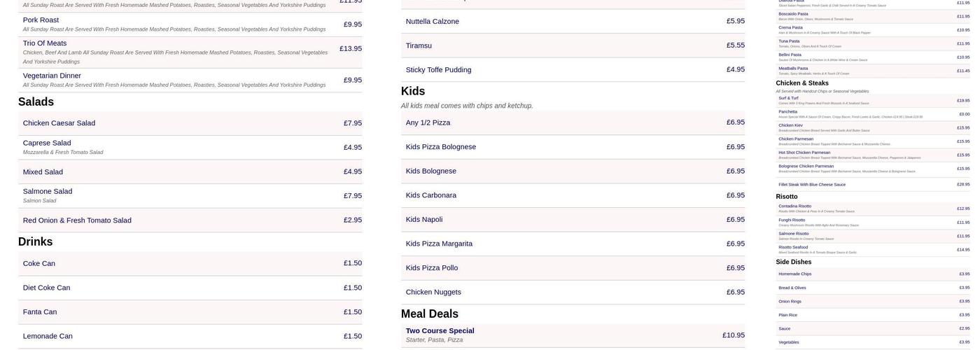Click the Chicken Nuggets kids item
The image size is (980, 350).
tap(433, 293)
